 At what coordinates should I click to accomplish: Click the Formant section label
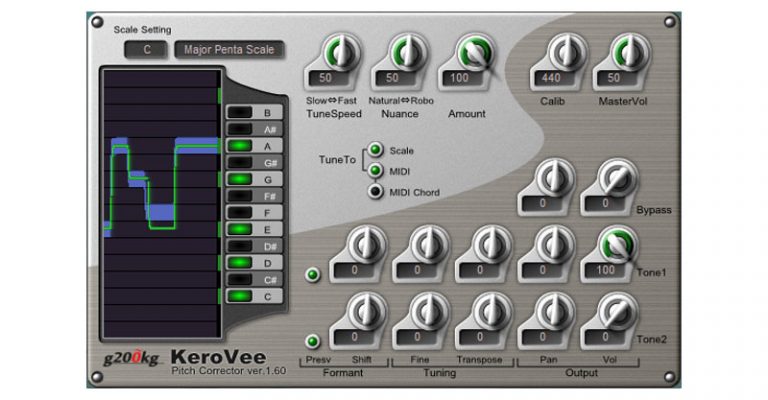(x=343, y=373)
